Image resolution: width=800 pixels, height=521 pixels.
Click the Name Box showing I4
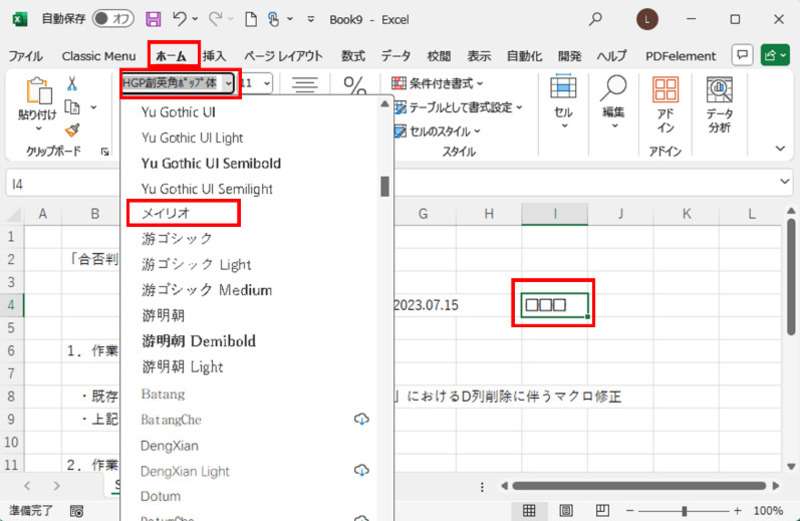pos(61,184)
